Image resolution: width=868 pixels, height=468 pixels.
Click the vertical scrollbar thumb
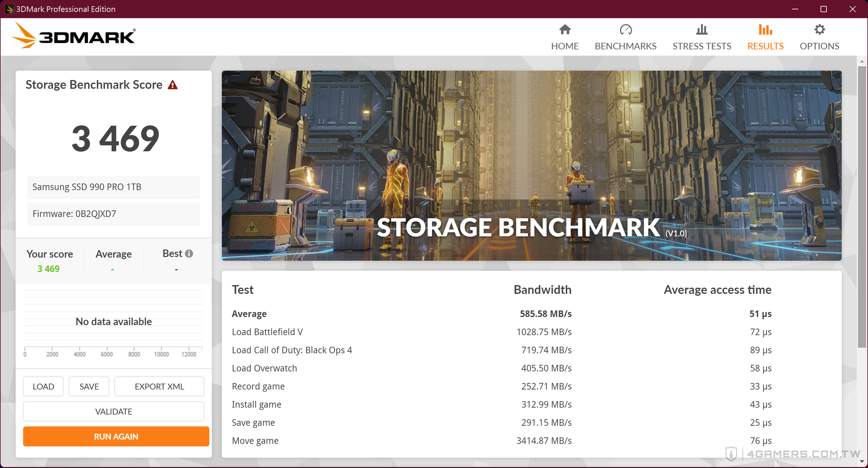[x=862, y=206]
